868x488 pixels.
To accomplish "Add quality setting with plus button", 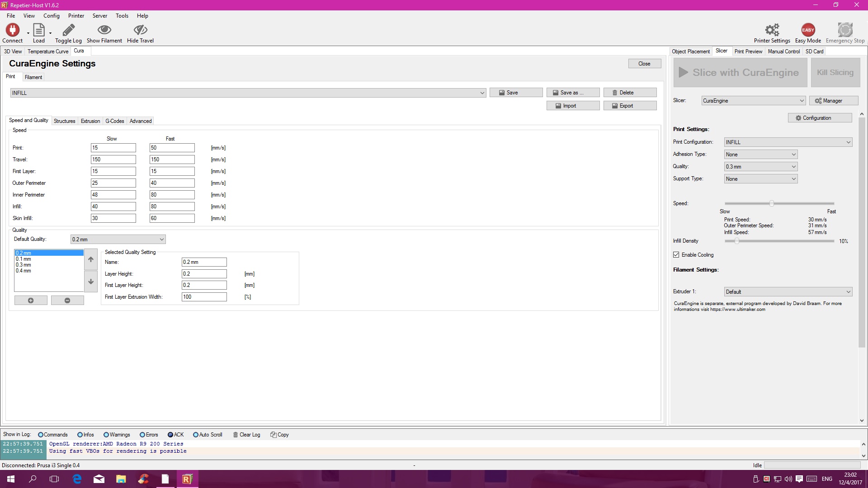I will (31, 300).
